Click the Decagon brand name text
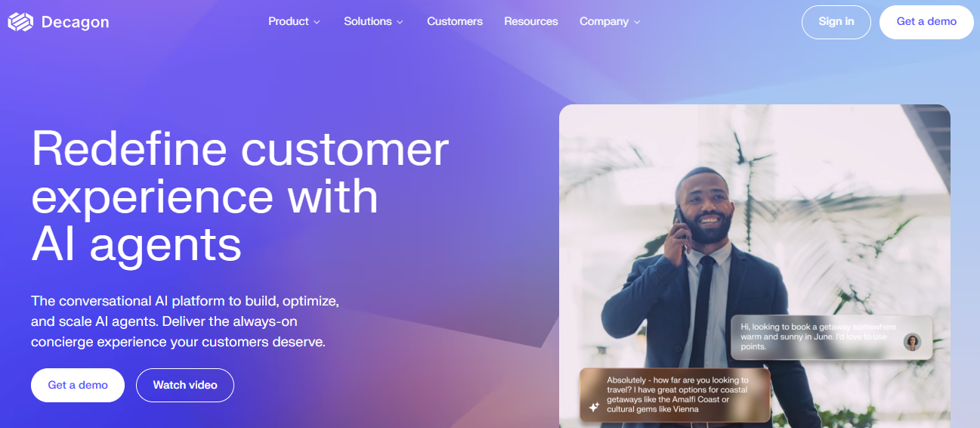 point(75,23)
